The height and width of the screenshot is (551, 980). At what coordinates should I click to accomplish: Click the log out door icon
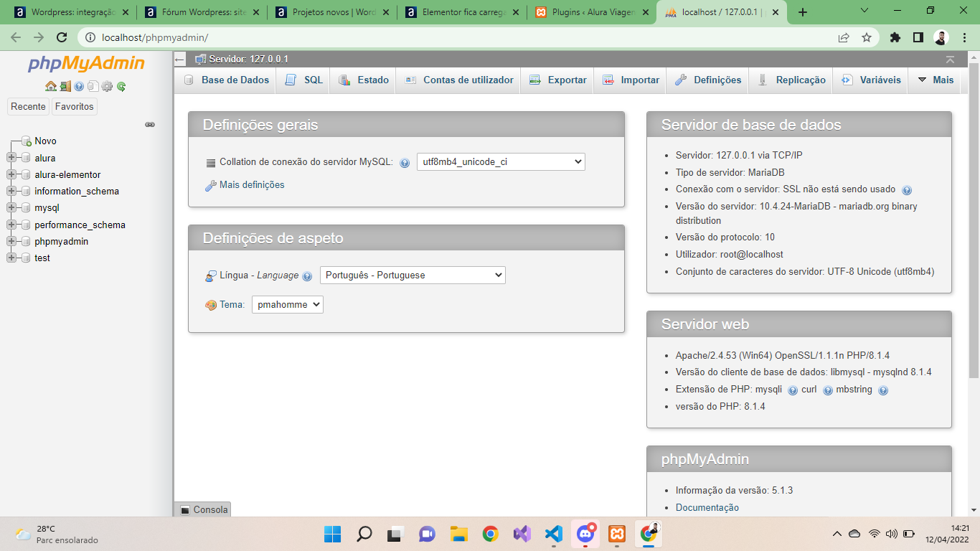click(x=65, y=86)
